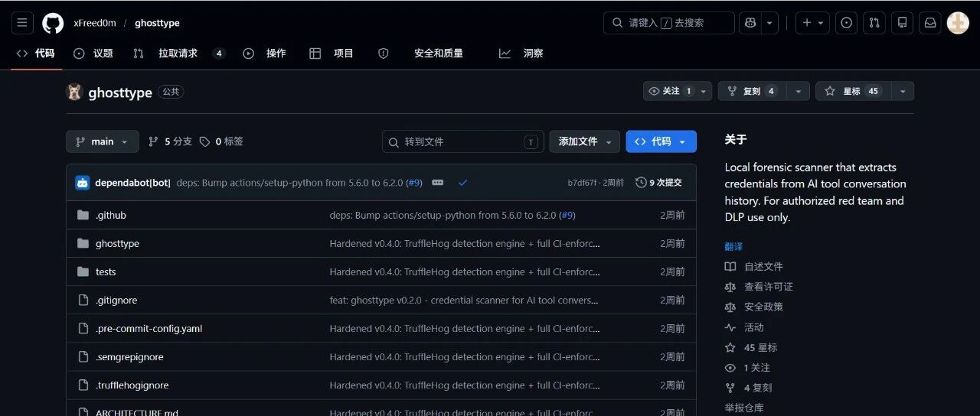
Task: Open 安全政策 security policy link
Action: [x=753, y=307]
